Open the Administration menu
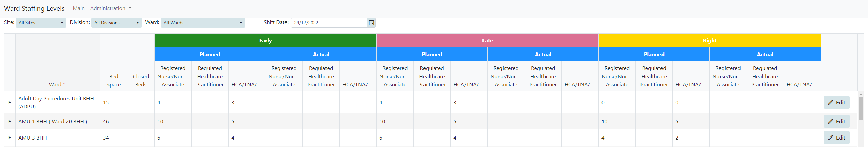Viewport: 868px width, 147px height. click(111, 8)
